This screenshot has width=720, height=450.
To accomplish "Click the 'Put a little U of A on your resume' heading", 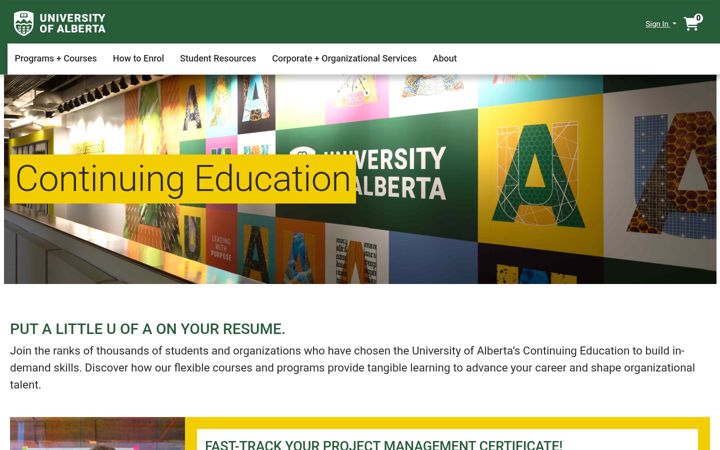I will (x=147, y=329).
